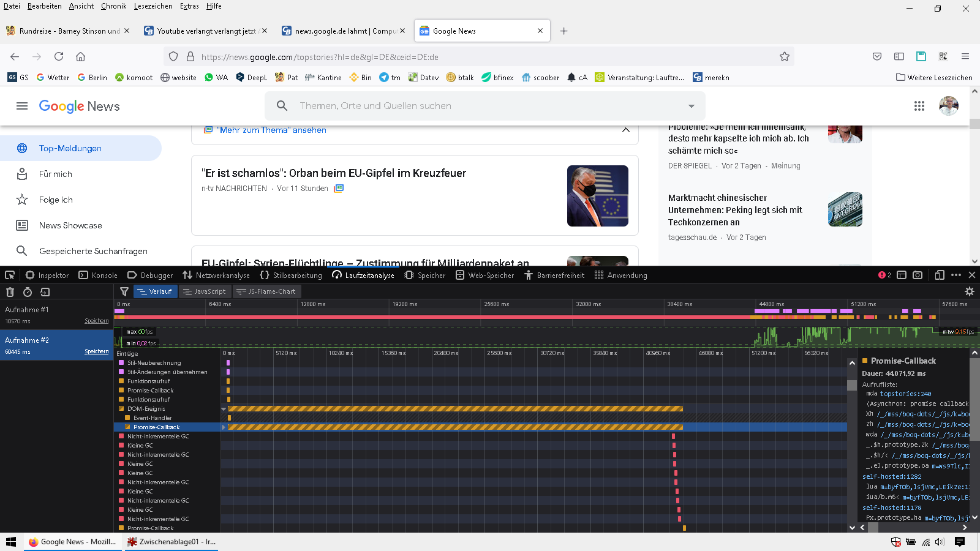The image size is (980, 551).
Task: Open the Netzwerkanalyse panel
Action: (x=216, y=275)
